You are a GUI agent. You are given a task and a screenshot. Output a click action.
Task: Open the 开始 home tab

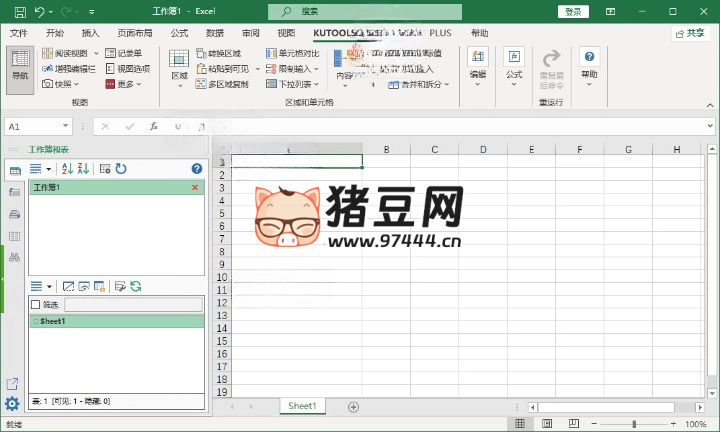click(x=55, y=33)
